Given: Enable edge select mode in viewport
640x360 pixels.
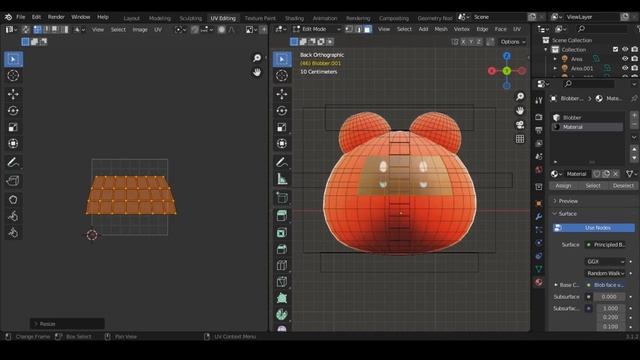Looking at the screenshot, I should pyautogui.click(x=359, y=29).
